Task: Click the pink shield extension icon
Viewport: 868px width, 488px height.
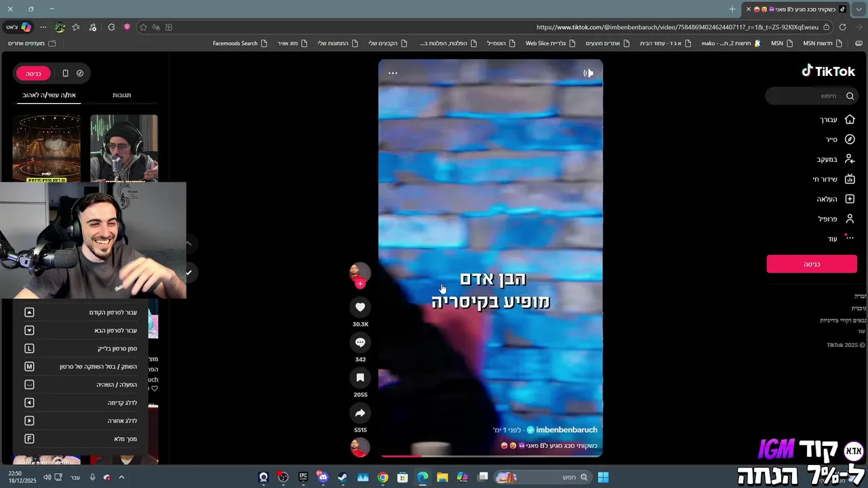Action: click(x=127, y=27)
